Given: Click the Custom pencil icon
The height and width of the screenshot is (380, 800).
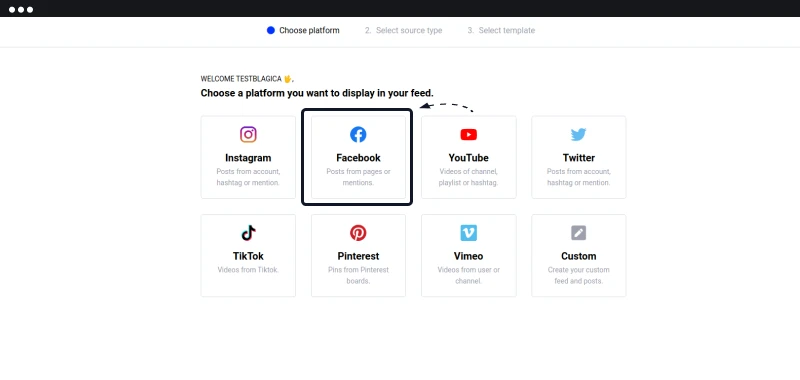Looking at the screenshot, I should tap(579, 233).
